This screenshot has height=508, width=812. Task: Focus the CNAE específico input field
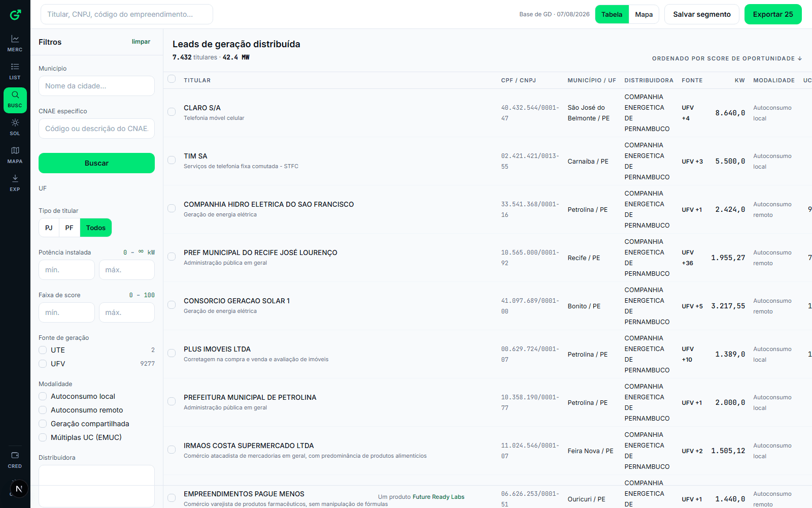(x=96, y=129)
